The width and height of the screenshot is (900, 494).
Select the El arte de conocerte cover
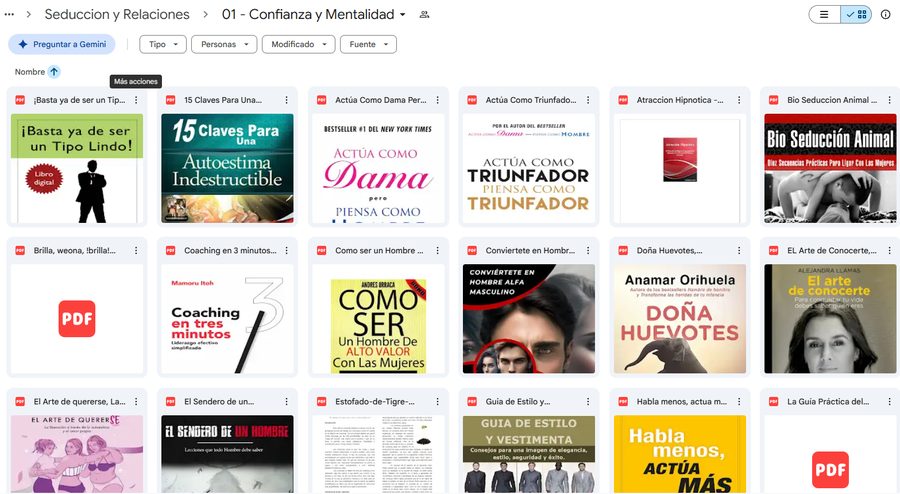click(831, 319)
